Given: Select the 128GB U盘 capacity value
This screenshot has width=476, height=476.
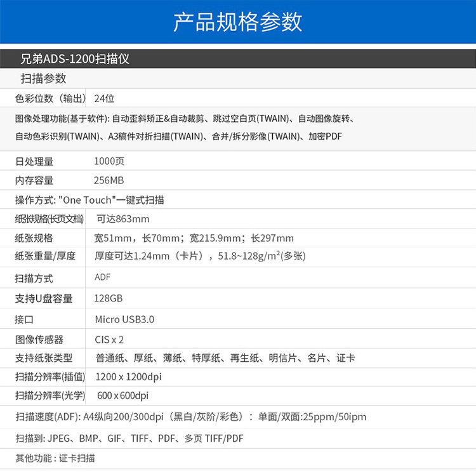Looking at the screenshot, I should click(x=107, y=298).
